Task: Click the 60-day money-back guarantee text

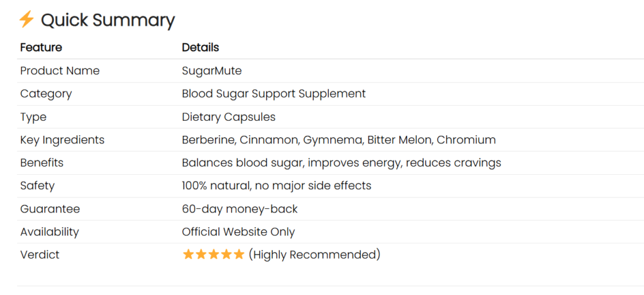Action: pos(240,209)
